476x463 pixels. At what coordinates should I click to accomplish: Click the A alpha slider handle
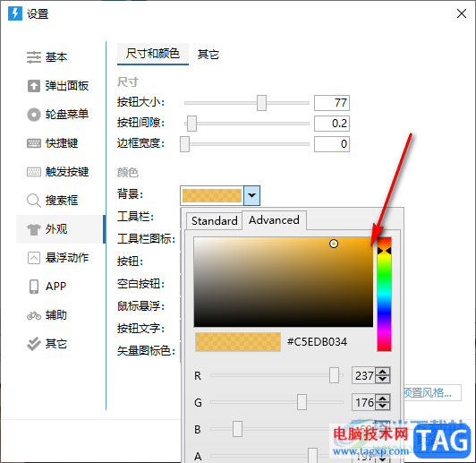312,456
